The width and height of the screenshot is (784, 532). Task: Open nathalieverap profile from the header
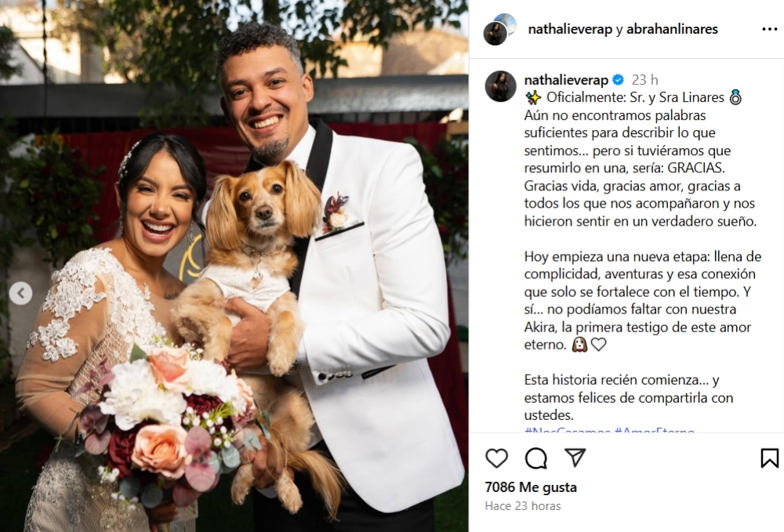pyautogui.click(x=570, y=29)
